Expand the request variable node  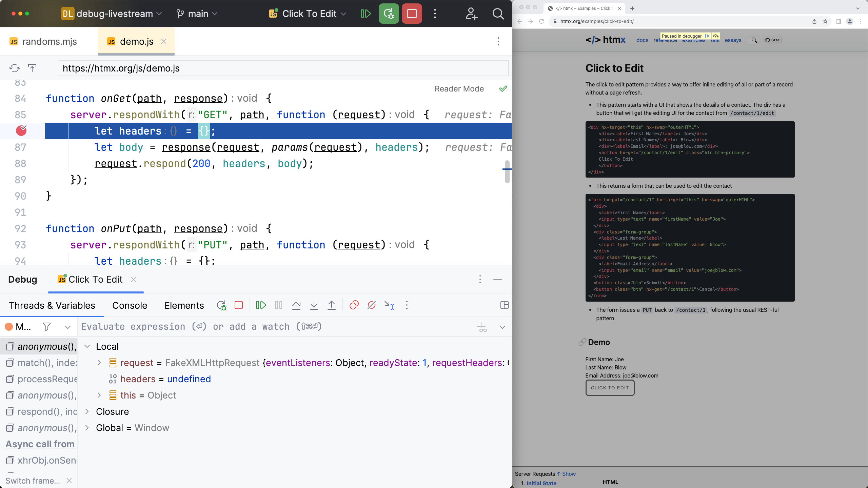(99, 363)
